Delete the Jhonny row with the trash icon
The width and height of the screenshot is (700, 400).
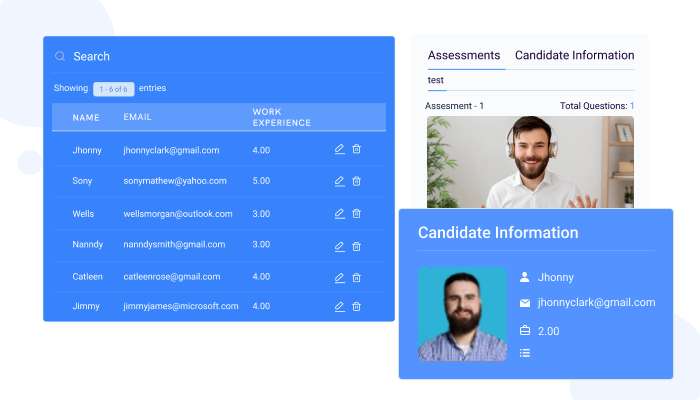coord(356,149)
